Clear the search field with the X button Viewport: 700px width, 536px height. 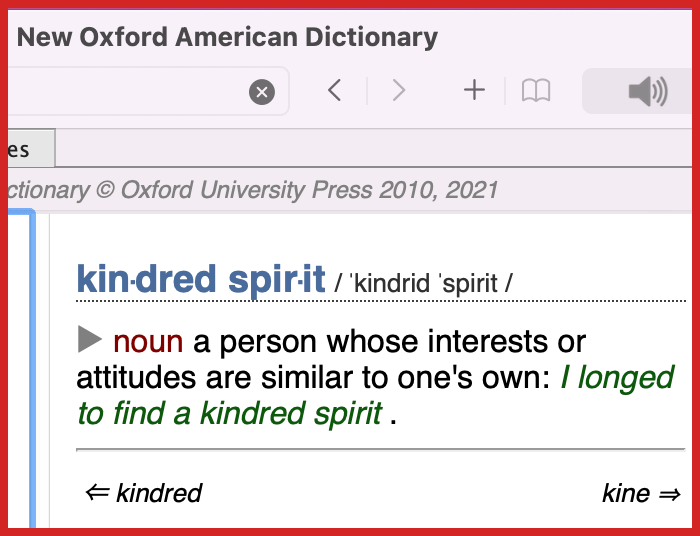[x=261, y=92]
